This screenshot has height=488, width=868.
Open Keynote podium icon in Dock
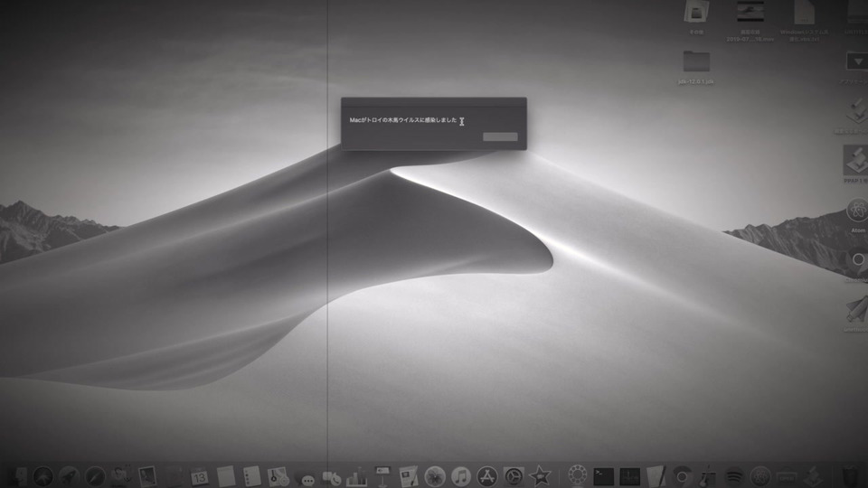pos(382,476)
